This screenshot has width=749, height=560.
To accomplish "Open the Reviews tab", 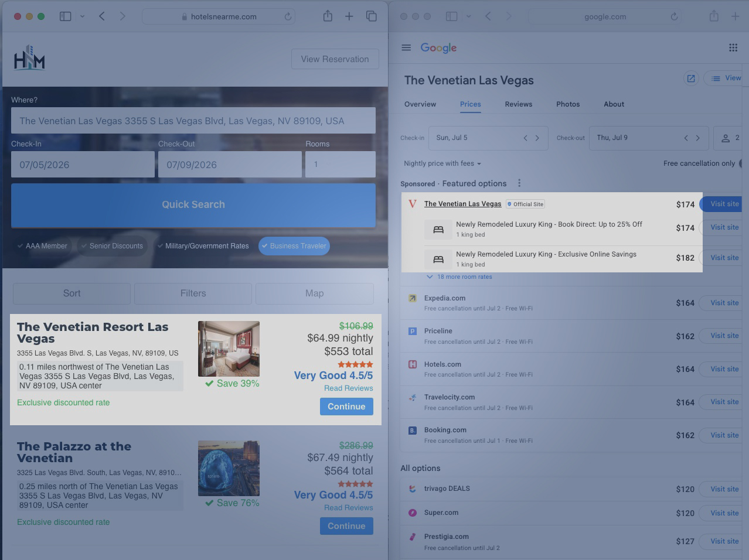I will tap(519, 104).
